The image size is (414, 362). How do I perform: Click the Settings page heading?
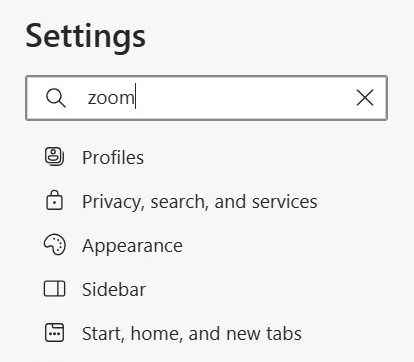pyautogui.click(x=86, y=37)
